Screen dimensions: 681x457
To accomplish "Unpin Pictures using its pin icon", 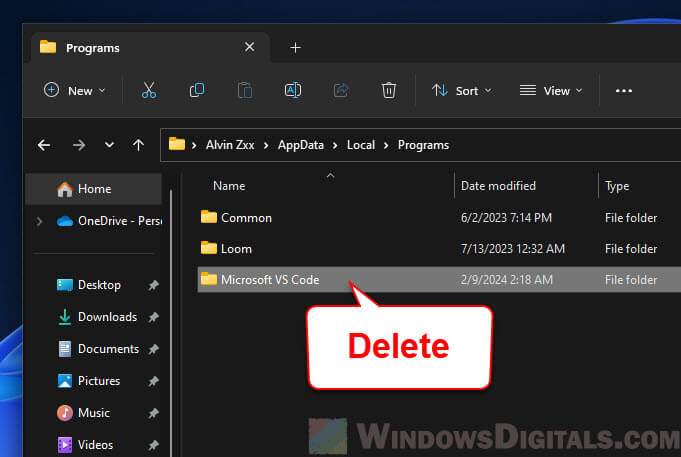I will pyautogui.click(x=153, y=381).
